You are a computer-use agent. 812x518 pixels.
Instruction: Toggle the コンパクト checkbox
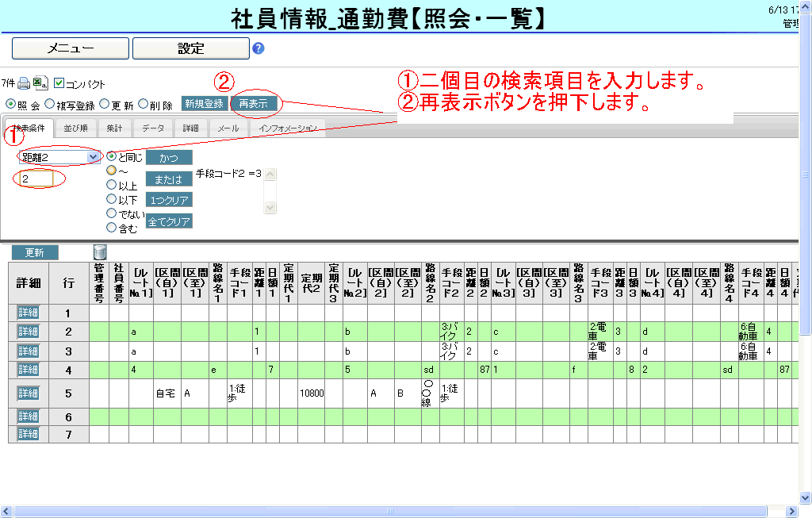point(59,83)
